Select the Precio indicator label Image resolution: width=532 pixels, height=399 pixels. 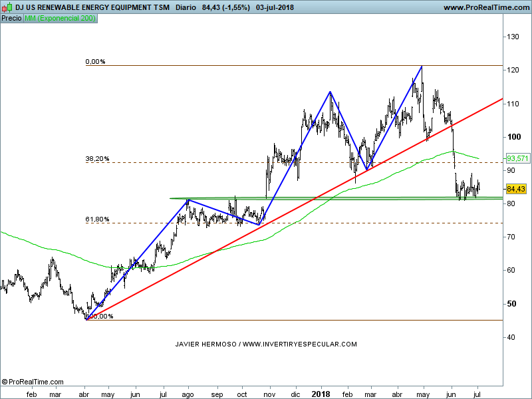click(x=11, y=18)
